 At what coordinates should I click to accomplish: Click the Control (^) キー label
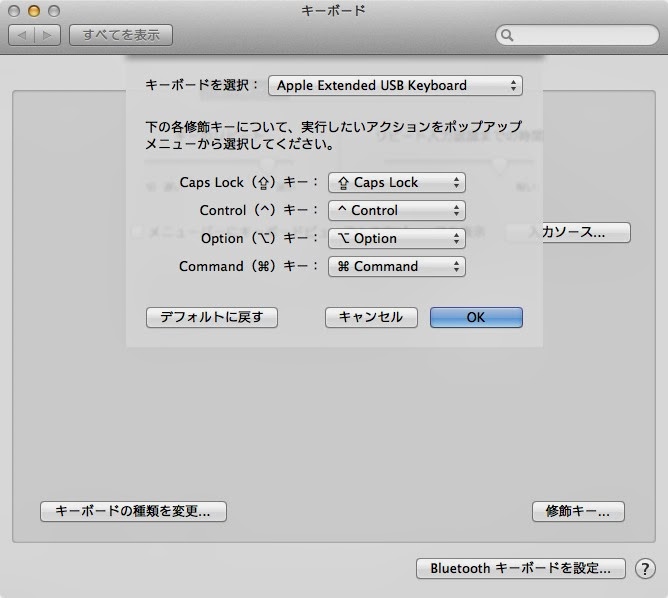point(259,210)
